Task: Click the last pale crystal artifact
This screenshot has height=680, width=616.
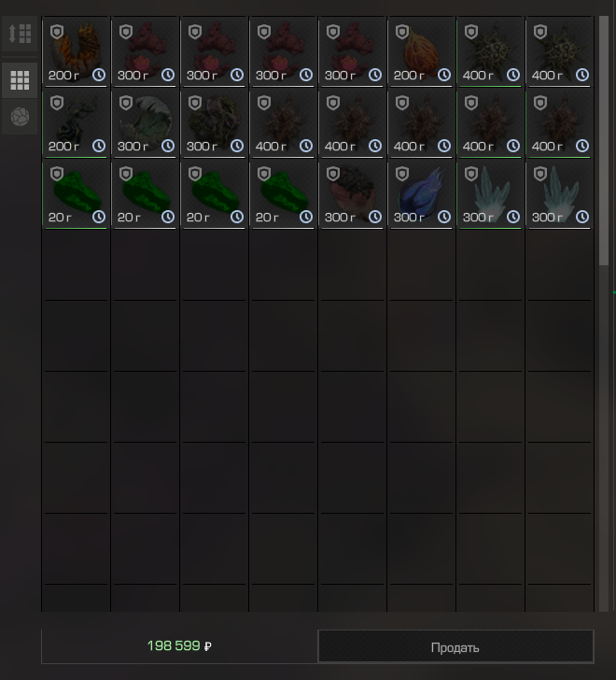Action: click(x=560, y=193)
